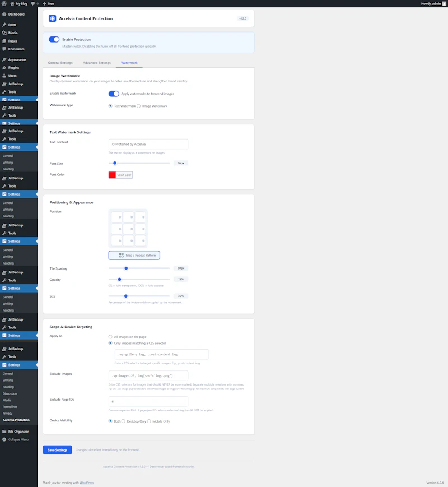Open Plugins via its plug icon
448x487 pixels.
click(4, 68)
